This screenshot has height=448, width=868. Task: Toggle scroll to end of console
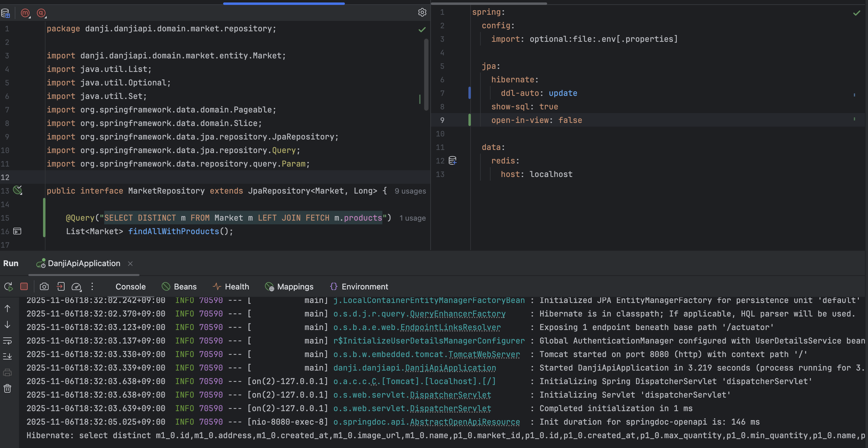[7, 356]
